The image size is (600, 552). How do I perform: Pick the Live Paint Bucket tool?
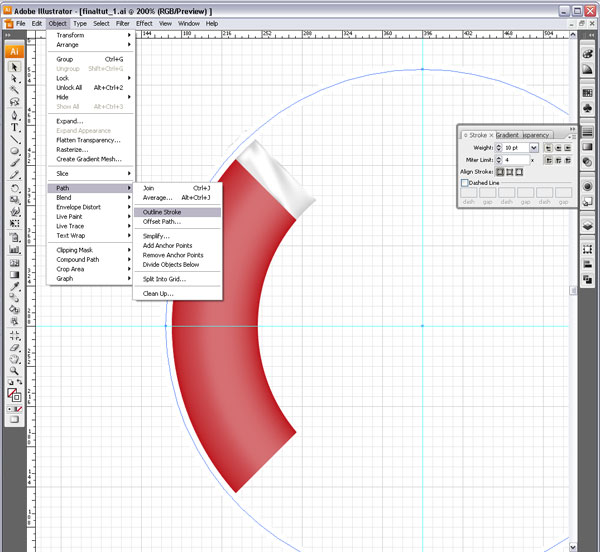tap(14, 309)
